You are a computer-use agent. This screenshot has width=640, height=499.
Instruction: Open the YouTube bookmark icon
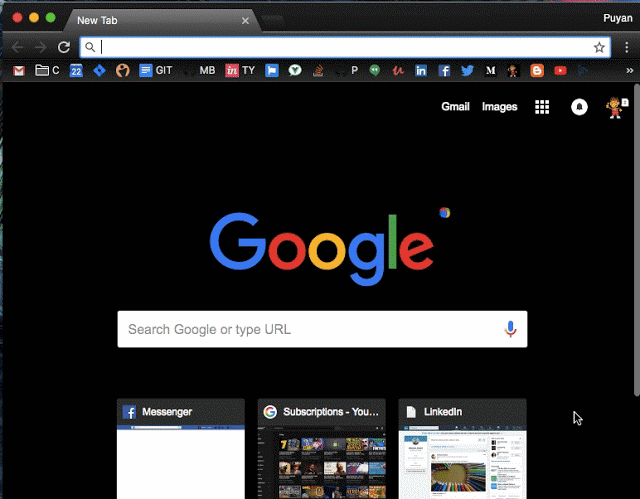click(x=560, y=71)
